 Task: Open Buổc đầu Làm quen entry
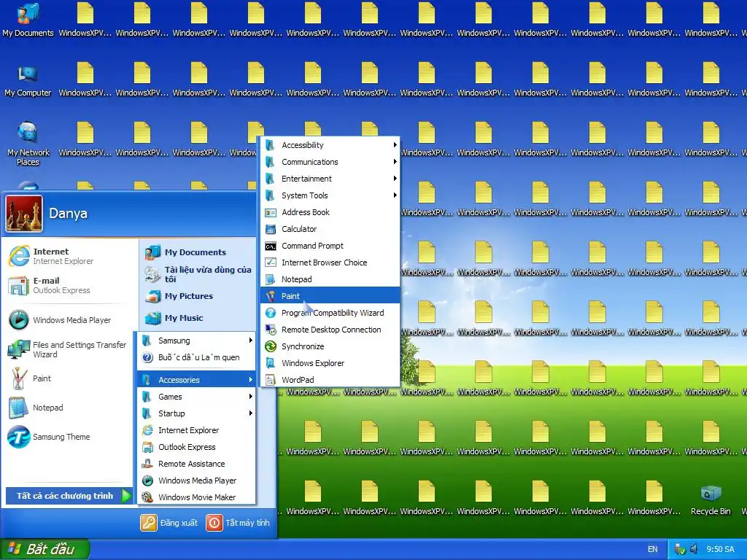(196, 357)
